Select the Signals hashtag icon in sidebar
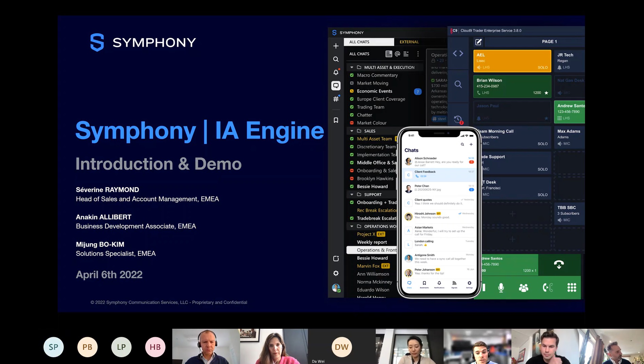 335,99
